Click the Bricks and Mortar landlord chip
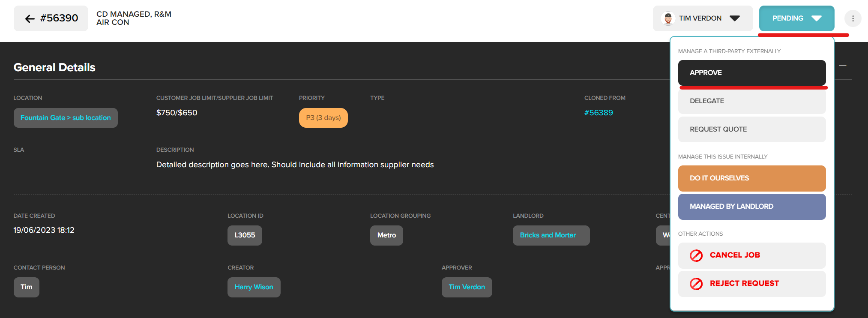 click(x=551, y=235)
